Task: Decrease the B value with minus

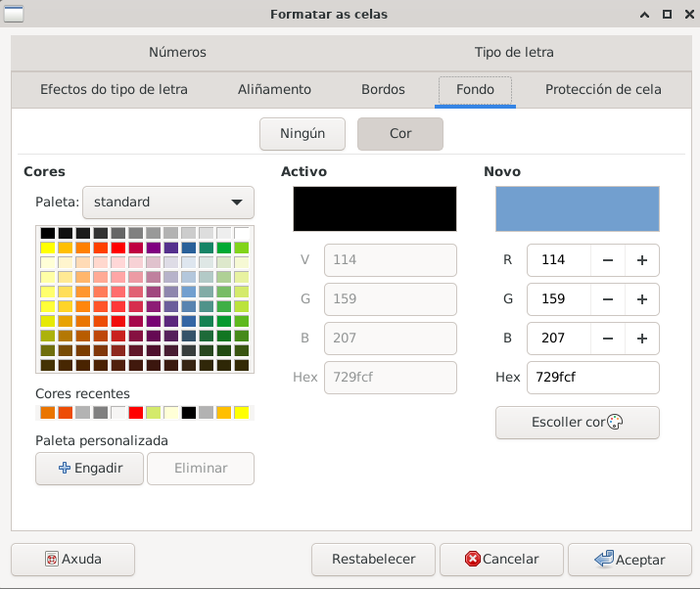Action: (x=608, y=339)
